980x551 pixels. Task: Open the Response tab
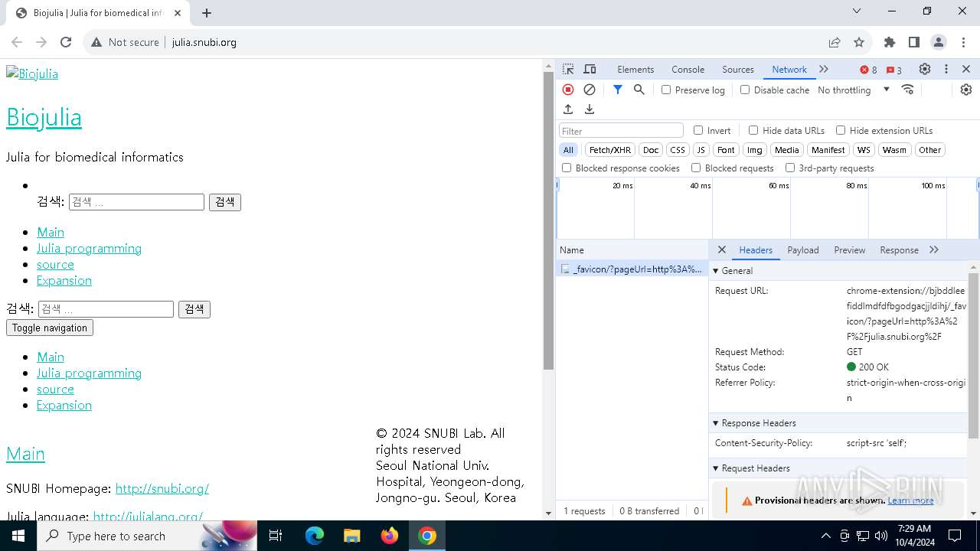(899, 250)
